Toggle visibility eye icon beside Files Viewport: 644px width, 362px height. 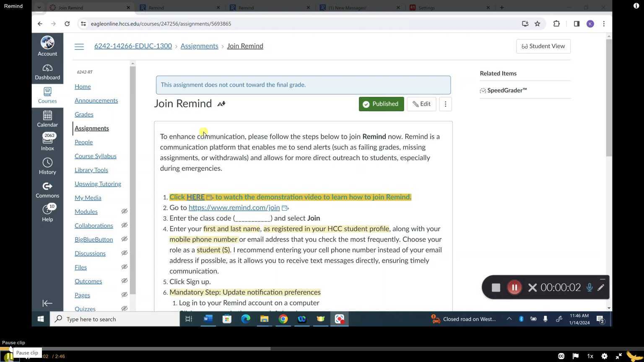tap(124, 267)
